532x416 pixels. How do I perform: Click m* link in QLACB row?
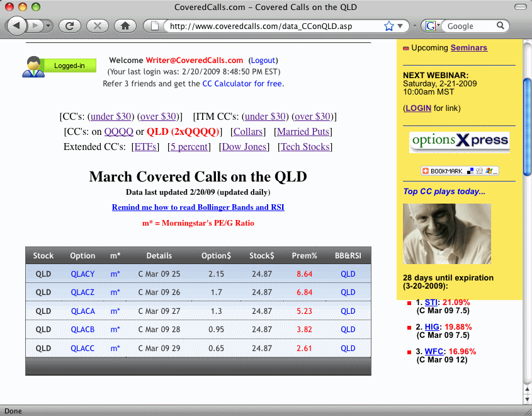click(x=115, y=330)
